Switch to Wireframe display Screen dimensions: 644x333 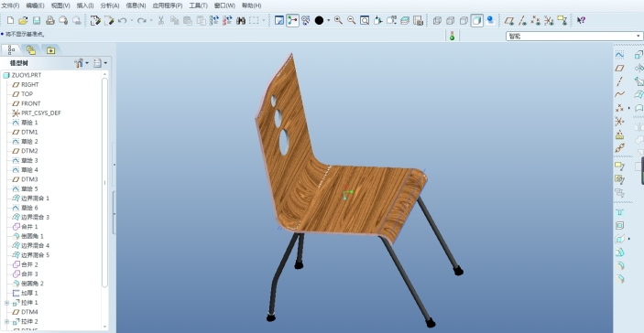pyautogui.click(x=437, y=20)
